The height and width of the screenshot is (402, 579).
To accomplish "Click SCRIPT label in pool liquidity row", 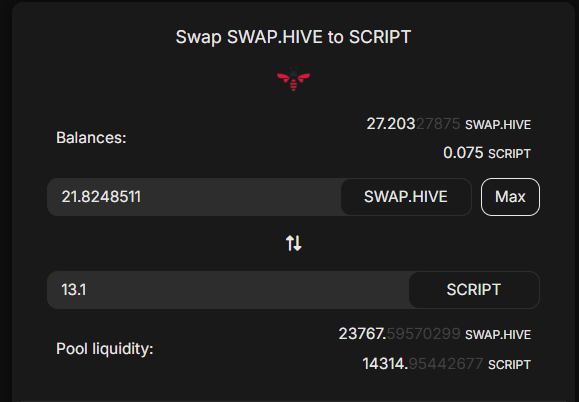I will (509, 365).
